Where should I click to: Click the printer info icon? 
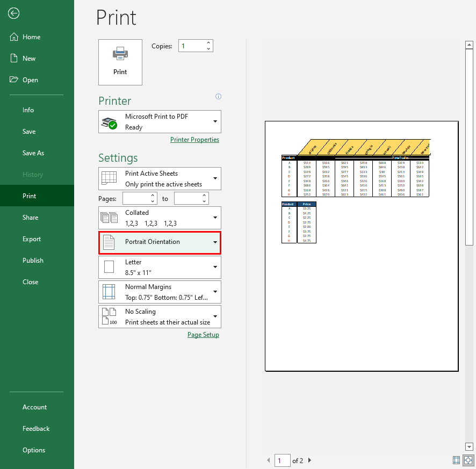click(218, 97)
